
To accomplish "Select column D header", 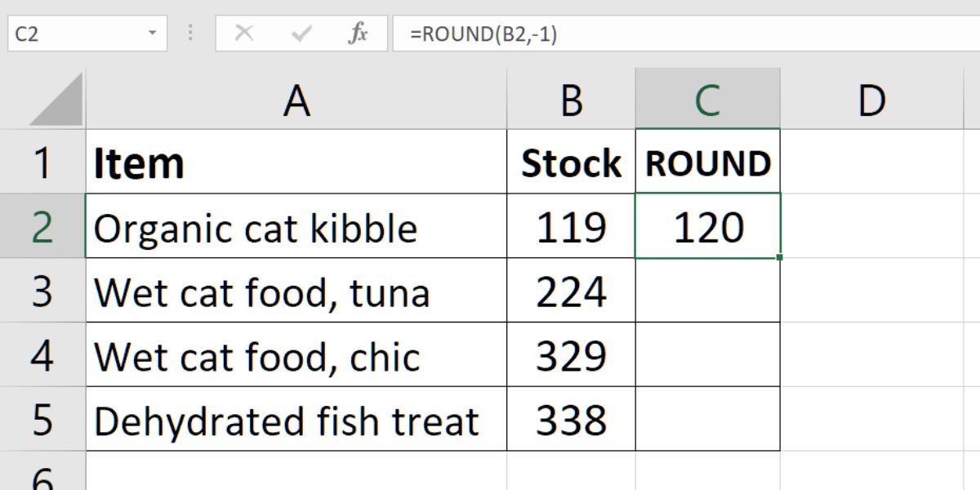I will point(871,101).
